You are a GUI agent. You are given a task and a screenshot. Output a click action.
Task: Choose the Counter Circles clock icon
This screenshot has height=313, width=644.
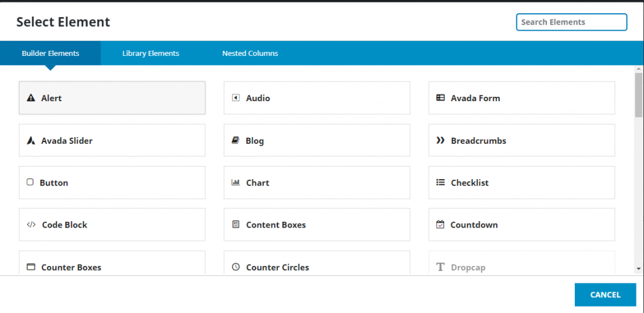tap(236, 267)
